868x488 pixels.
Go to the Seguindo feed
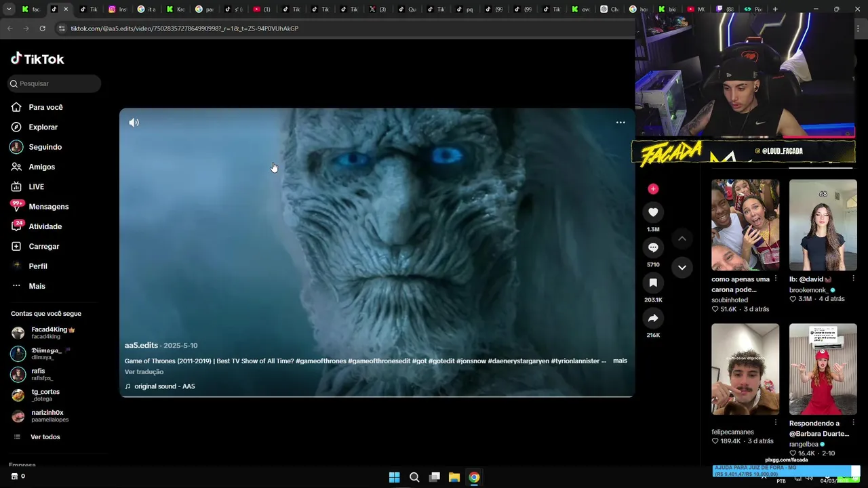point(45,147)
